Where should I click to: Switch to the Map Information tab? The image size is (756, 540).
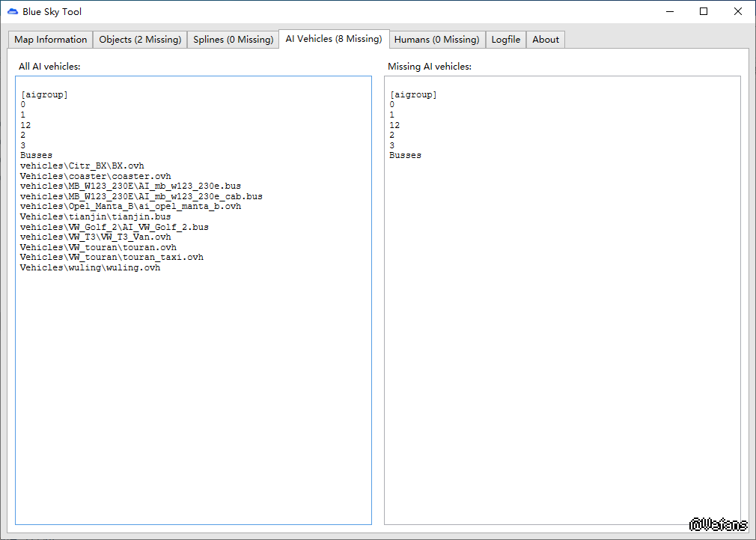click(51, 40)
